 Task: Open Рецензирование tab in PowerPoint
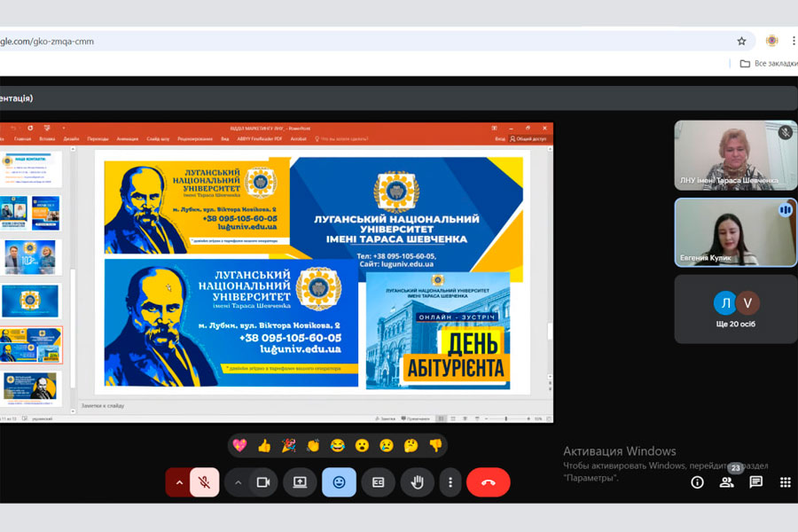[195, 138]
